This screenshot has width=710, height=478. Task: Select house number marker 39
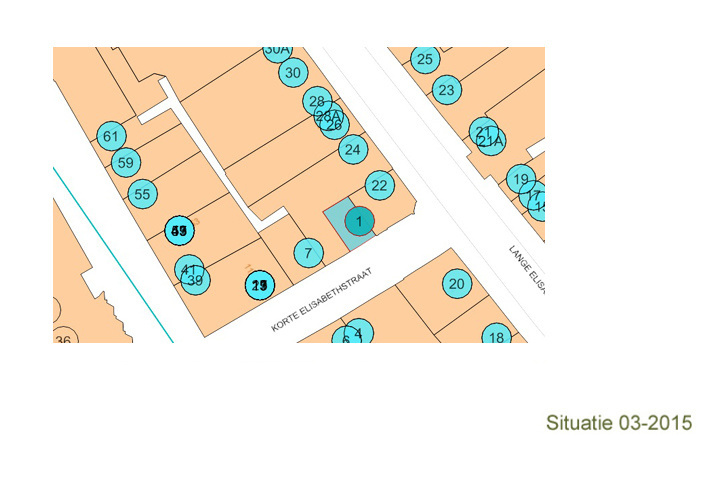coord(197,281)
